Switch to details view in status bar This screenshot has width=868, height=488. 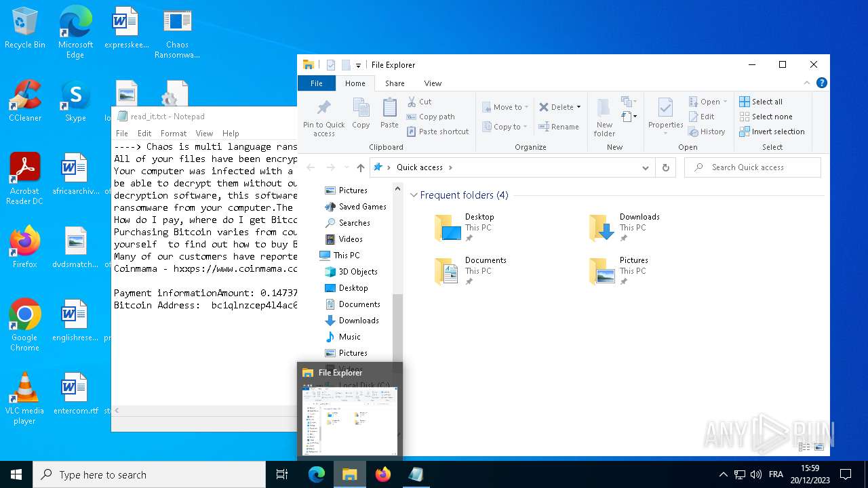point(804,447)
